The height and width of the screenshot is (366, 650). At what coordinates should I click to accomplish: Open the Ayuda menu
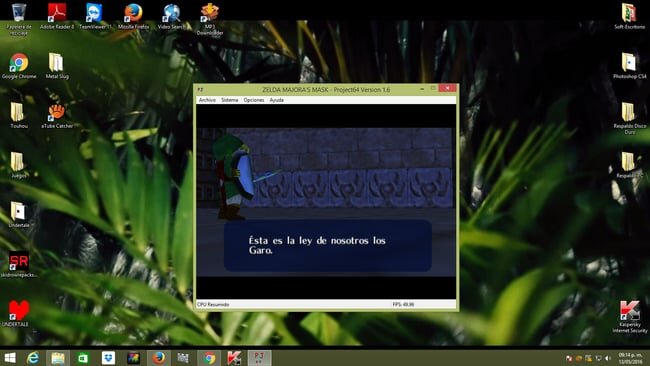(x=276, y=100)
